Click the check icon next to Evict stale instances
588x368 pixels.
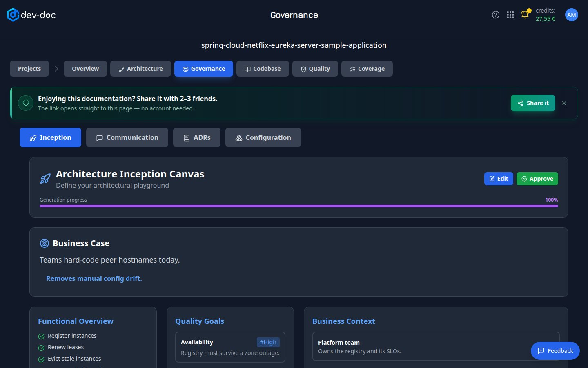click(x=41, y=359)
